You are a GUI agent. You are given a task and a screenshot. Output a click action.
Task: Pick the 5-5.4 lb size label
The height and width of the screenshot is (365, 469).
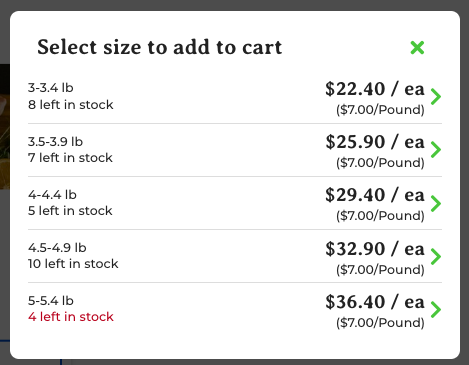coord(51,301)
